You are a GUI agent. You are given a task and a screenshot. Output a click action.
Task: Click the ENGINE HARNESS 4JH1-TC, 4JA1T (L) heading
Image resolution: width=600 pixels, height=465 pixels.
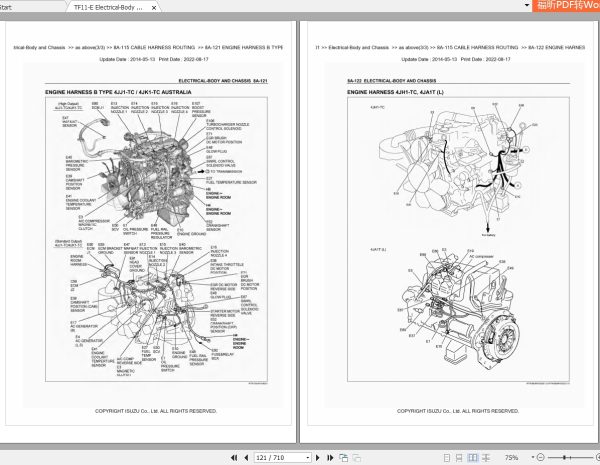point(395,92)
